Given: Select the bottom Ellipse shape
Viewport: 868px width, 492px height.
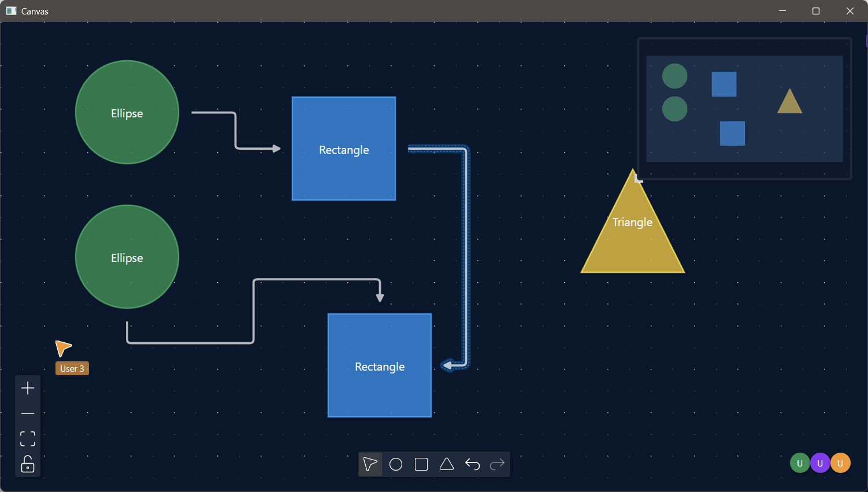Looking at the screenshot, I should click(127, 257).
